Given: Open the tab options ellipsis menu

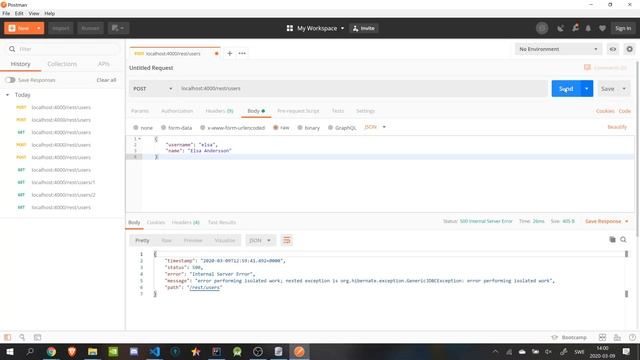Looking at the screenshot, I should point(242,53).
